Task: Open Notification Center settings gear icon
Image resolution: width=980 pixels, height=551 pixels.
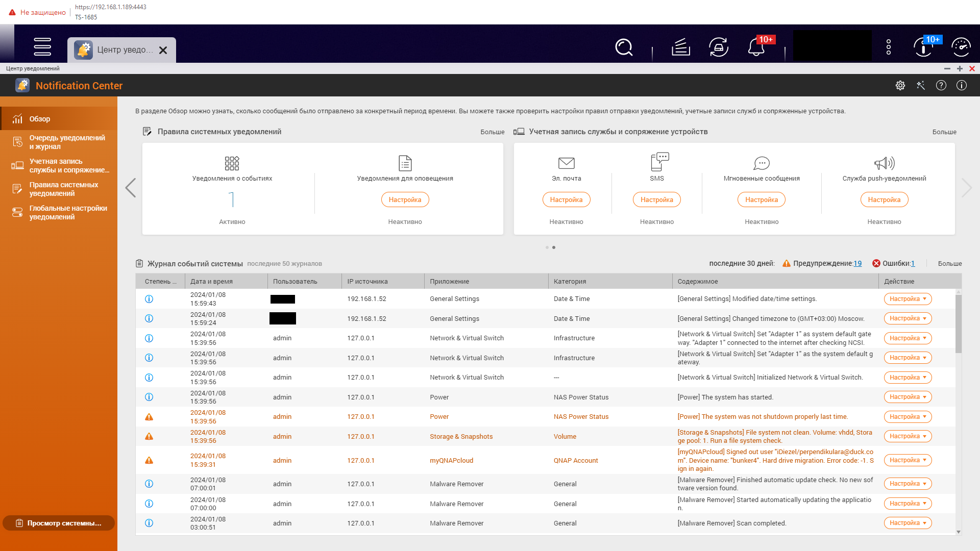Action: pos(900,86)
